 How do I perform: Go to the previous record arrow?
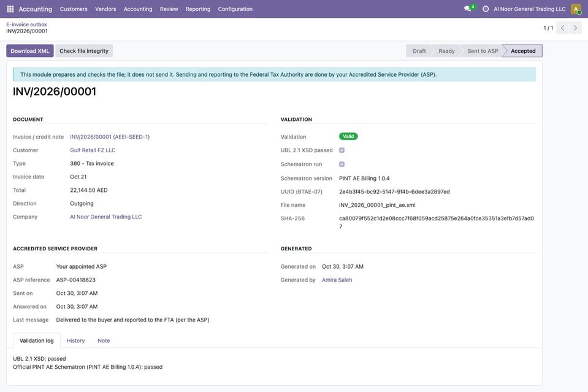coord(562,28)
